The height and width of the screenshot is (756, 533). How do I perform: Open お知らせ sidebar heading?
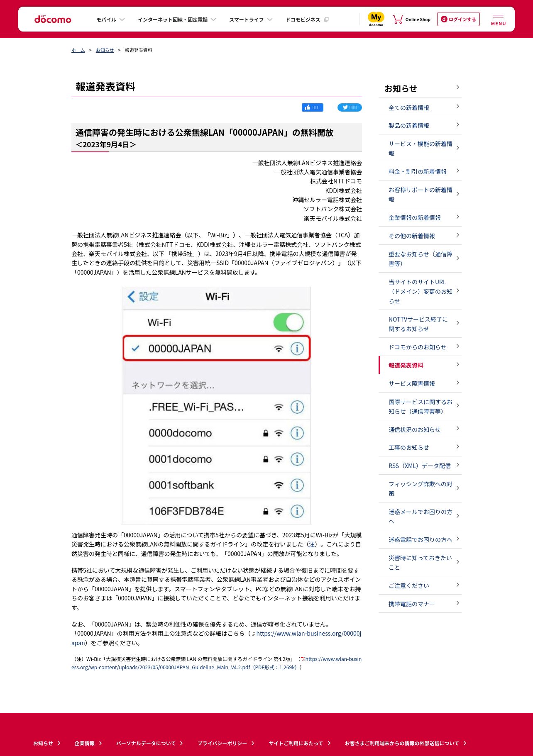coord(420,88)
